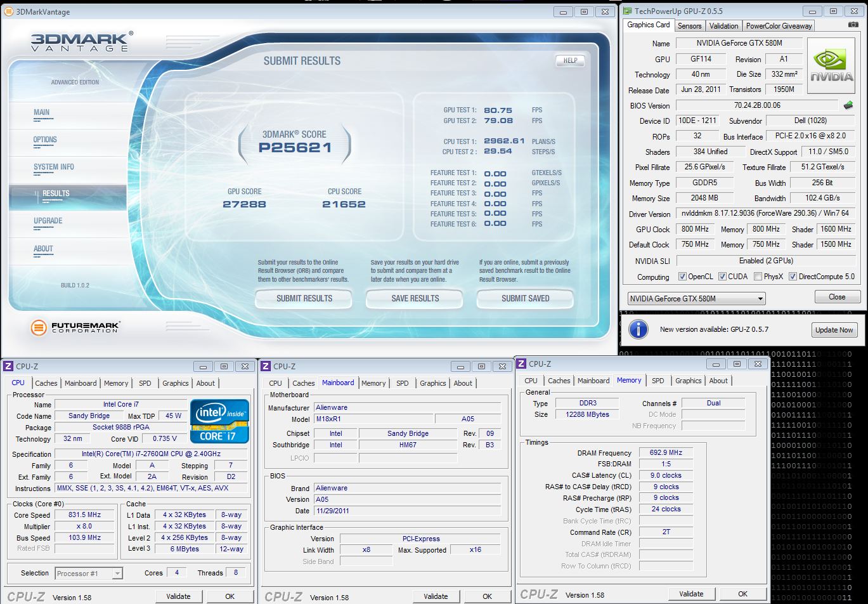
Task: Open the GeForce GTX 580M GPU dropdown
Action: point(697,299)
